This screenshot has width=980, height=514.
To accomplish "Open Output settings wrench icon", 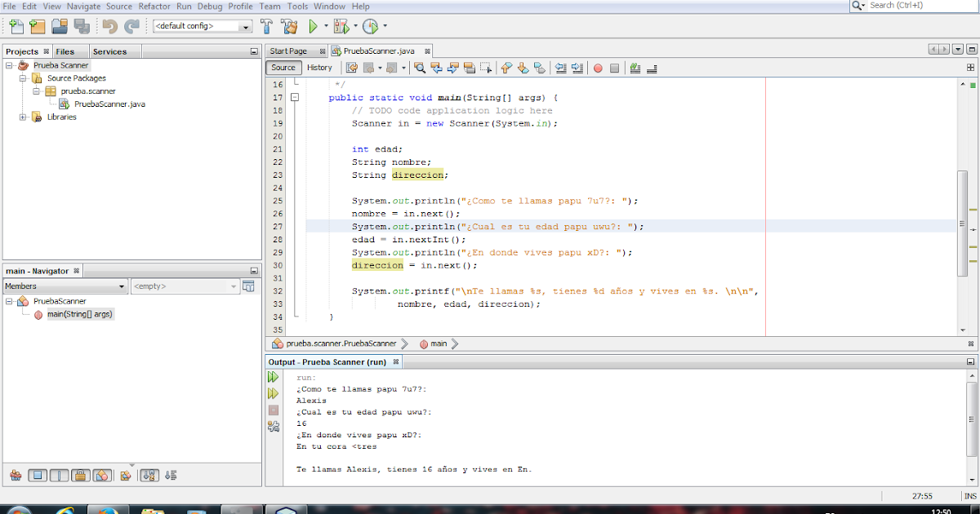I will point(273,426).
